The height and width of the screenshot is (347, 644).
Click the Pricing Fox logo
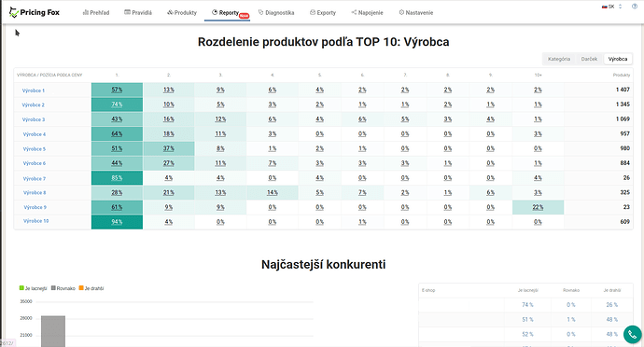[35, 12]
